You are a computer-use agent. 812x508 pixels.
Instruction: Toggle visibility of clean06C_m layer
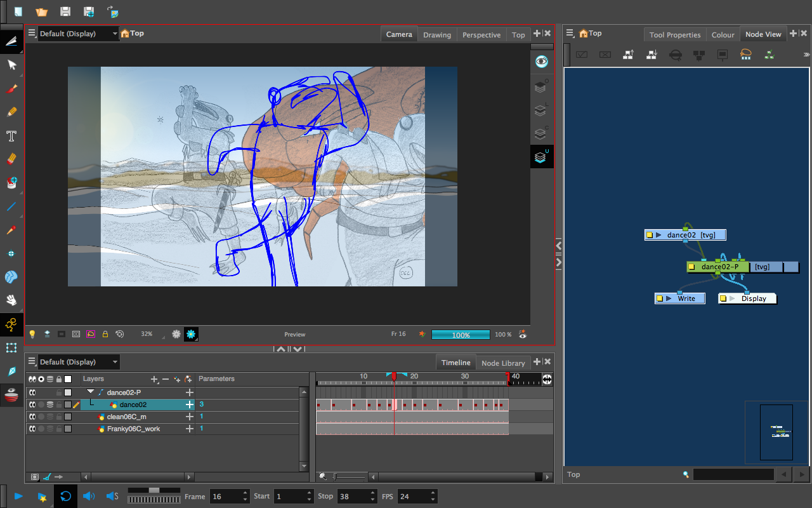coord(32,417)
